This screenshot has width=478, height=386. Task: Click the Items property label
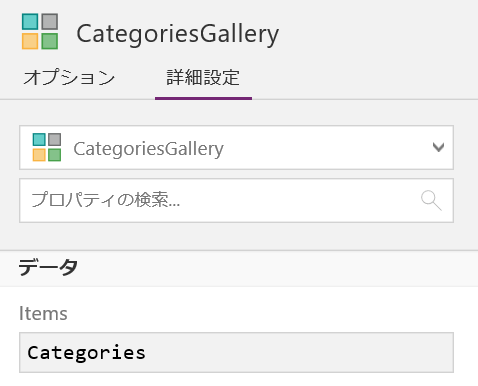point(43,314)
